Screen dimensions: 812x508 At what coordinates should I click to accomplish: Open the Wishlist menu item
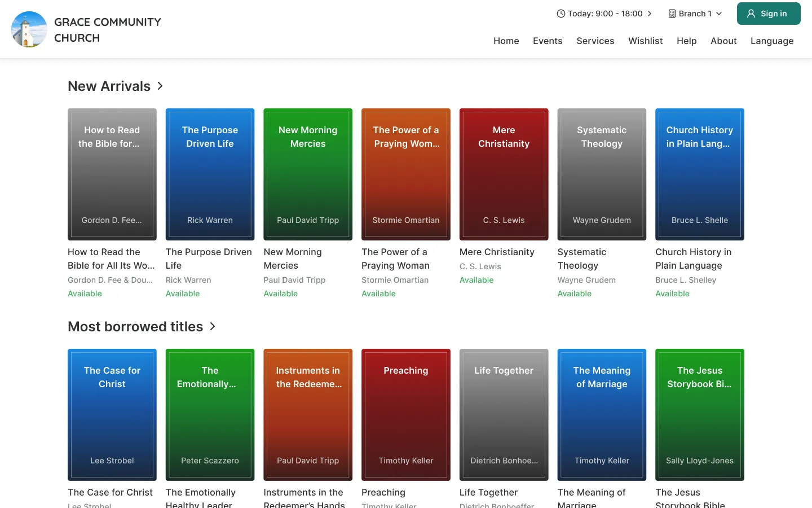pos(646,41)
